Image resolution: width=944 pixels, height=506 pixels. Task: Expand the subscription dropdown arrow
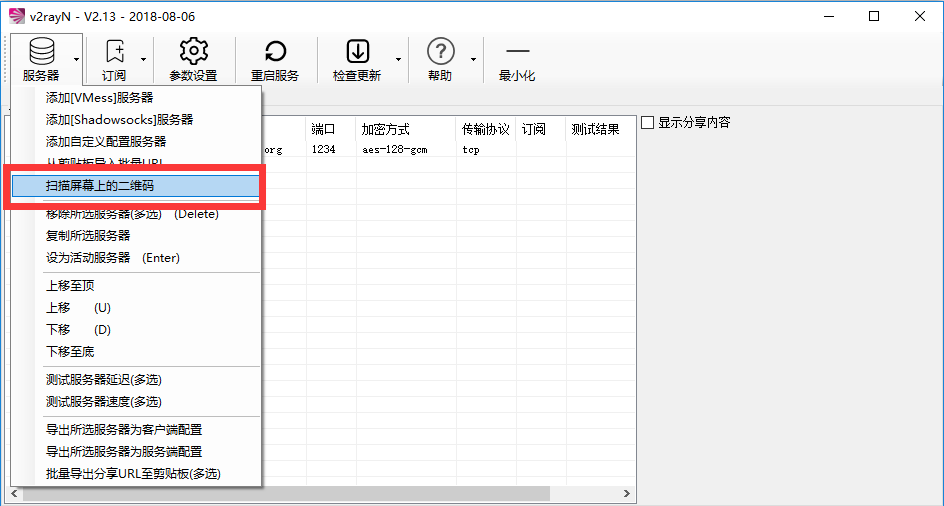(143, 59)
